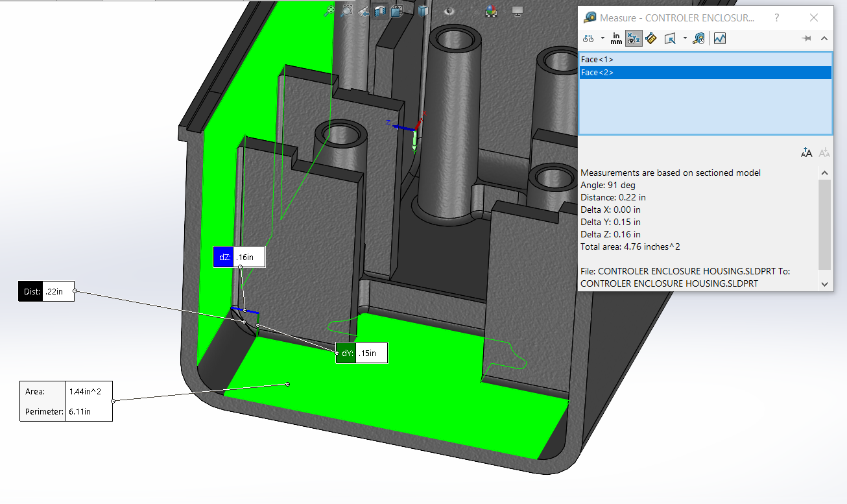Screen dimensions: 847x504
Task: Toggle Show XYZ Measurements
Action: pos(634,39)
